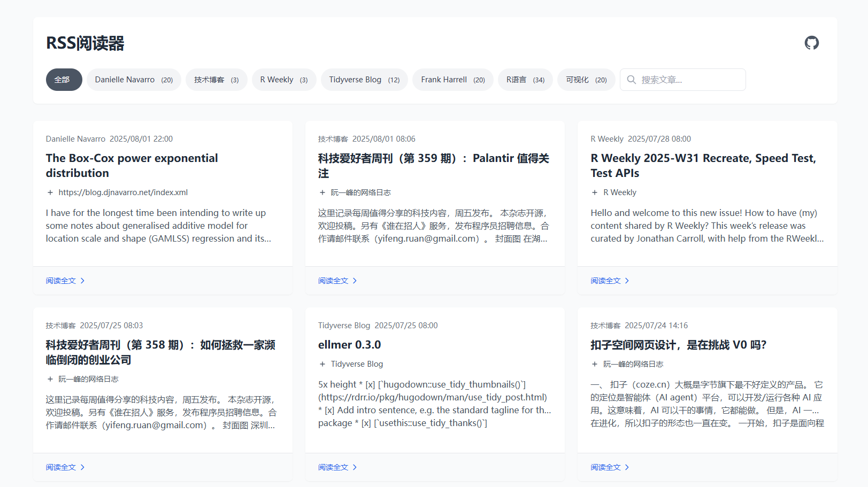Click Box-Cox article summary text
868x487 pixels.
[159, 226]
